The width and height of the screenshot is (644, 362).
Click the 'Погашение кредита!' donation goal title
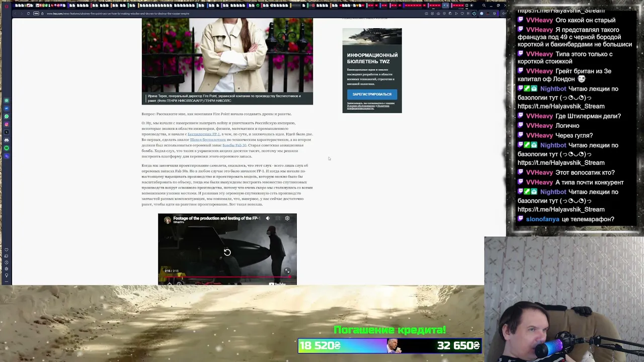(390, 330)
